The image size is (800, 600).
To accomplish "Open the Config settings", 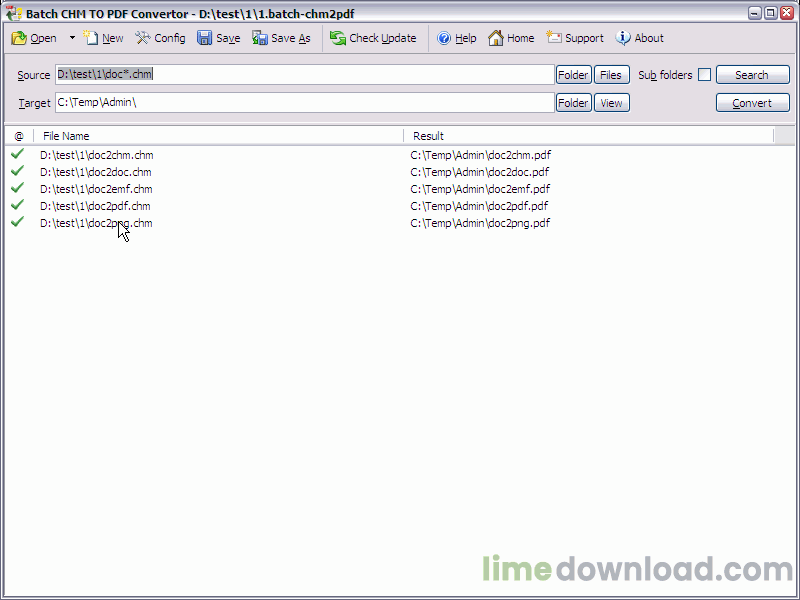I will click(160, 38).
